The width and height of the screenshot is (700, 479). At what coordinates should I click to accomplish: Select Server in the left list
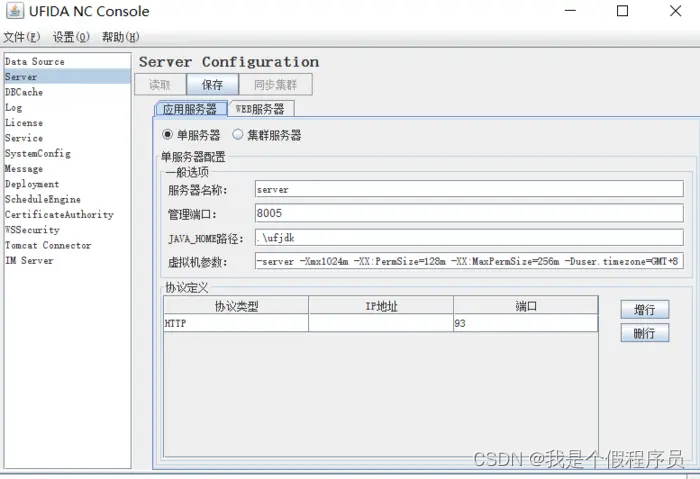pyautogui.click(x=67, y=76)
